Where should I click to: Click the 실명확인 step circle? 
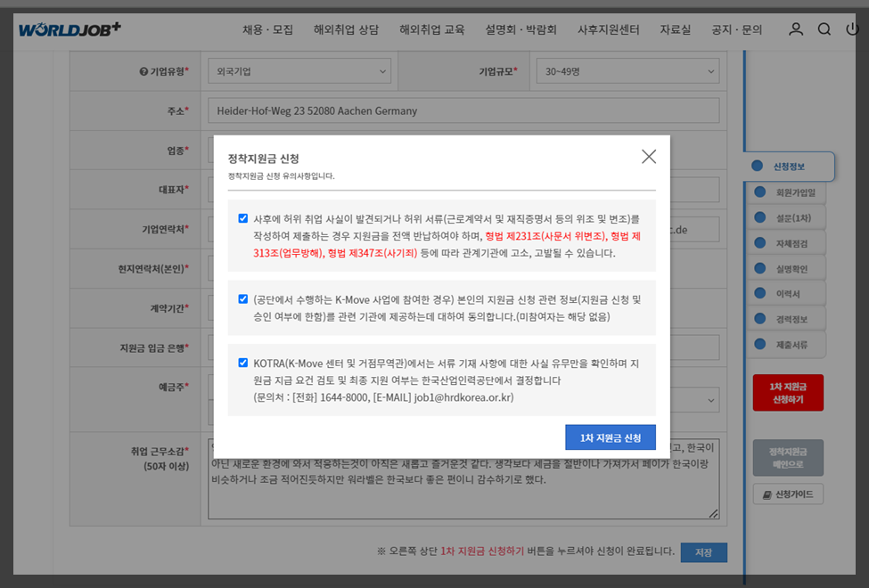[760, 268]
